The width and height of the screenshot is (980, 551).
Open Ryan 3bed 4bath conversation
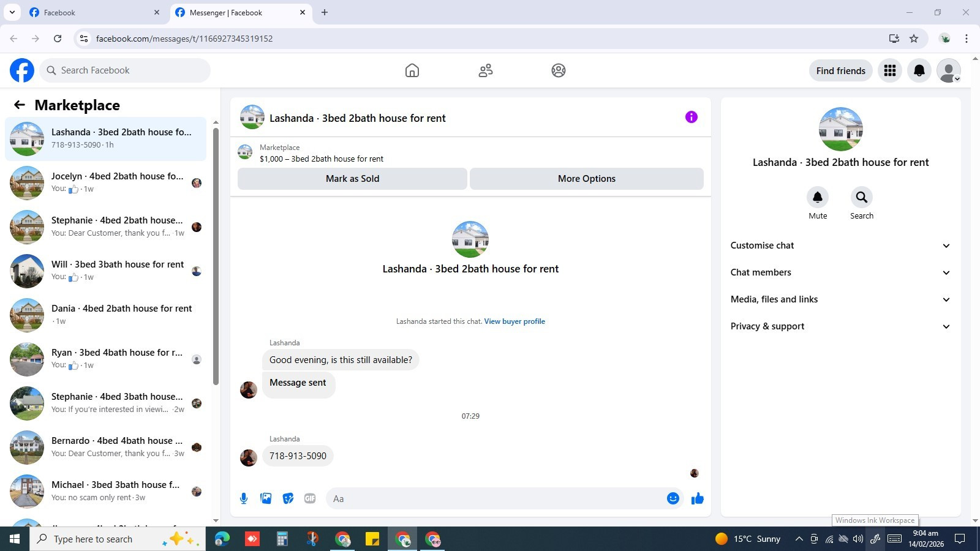pos(106,359)
